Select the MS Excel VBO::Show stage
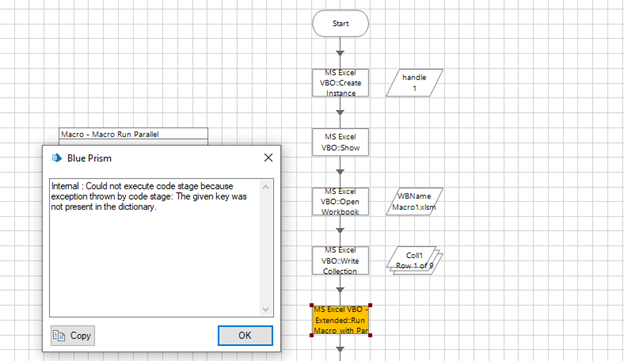 tap(340, 142)
